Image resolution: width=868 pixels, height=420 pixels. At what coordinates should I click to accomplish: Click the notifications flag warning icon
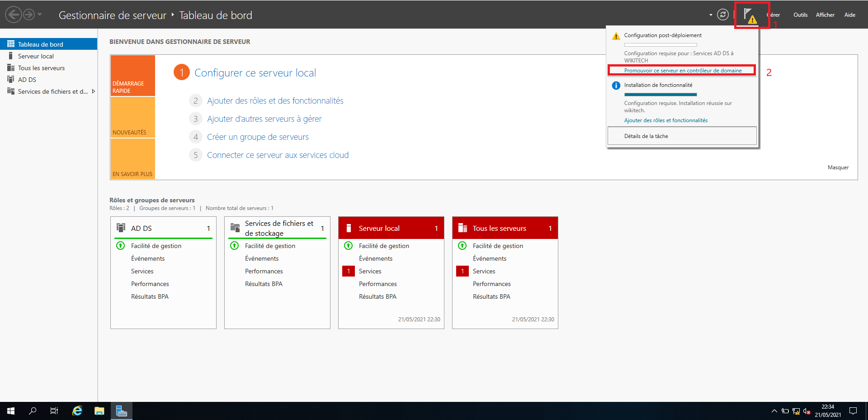click(x=750, y=15)
